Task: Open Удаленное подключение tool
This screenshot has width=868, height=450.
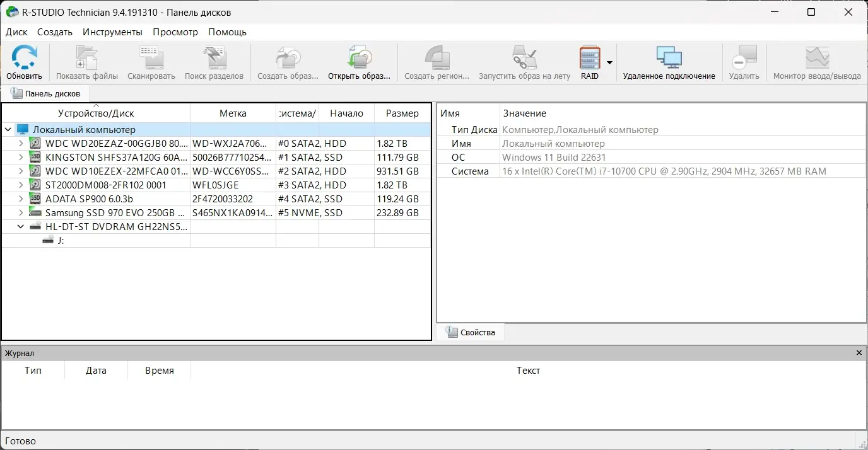Action: (x=668, y=61)
